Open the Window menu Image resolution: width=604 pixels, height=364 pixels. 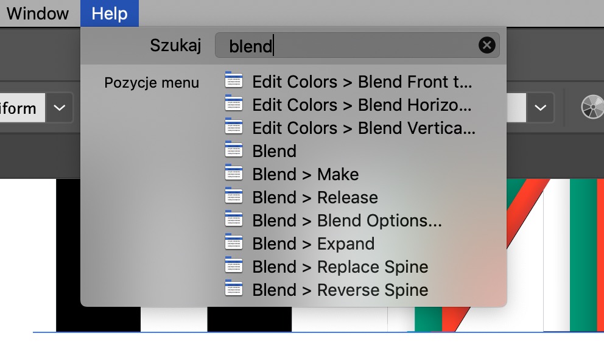point(37,13)
